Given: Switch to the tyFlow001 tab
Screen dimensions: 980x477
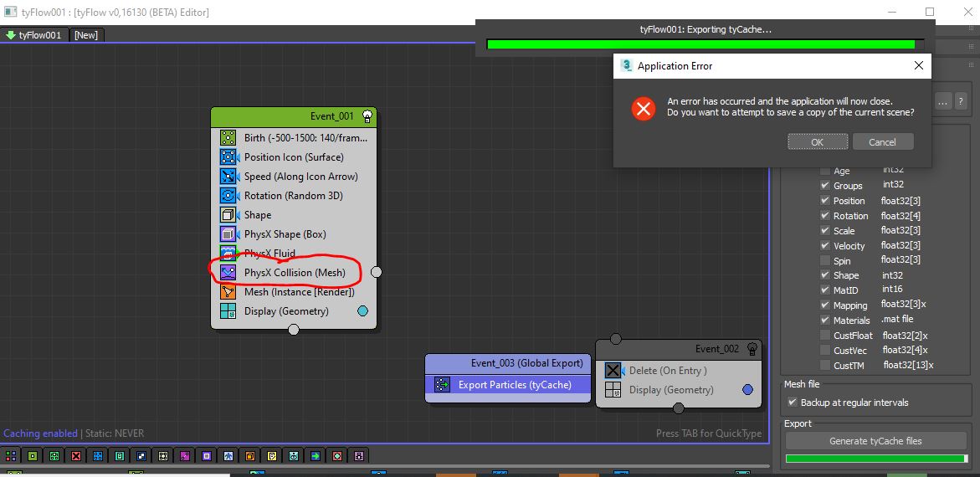Looking at the screenshot, I should pos(34,35).
